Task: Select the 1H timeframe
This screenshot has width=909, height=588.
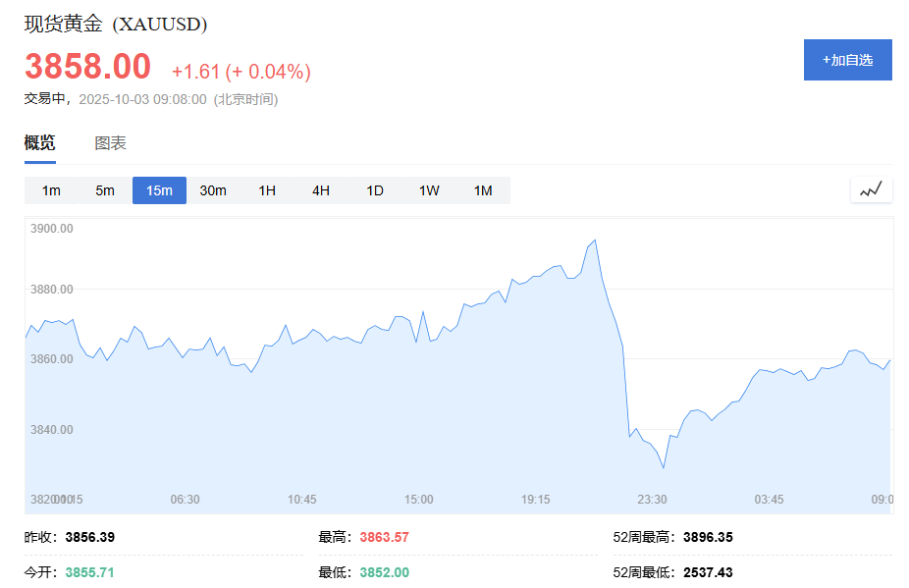Action: click(x=266, y=189)
